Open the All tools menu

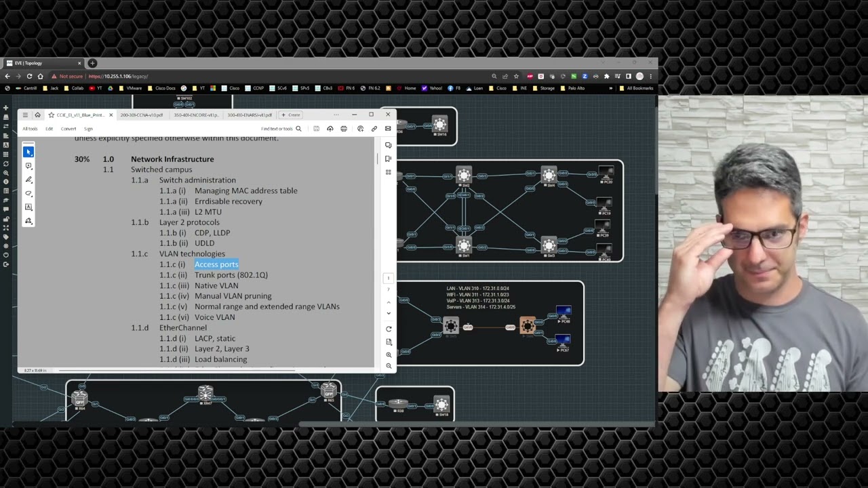30,129
